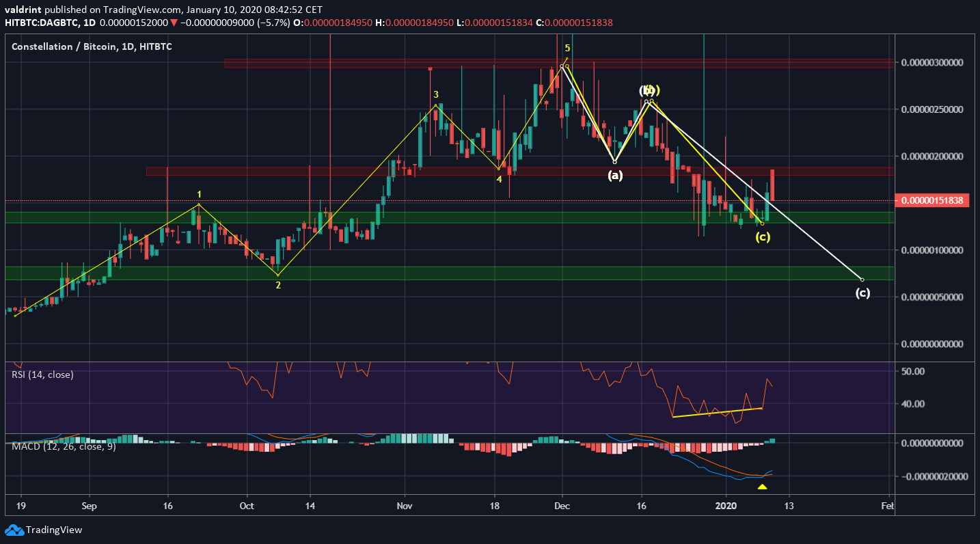
Task: Click the (b) correction label
Action: click(x=649, y=90)
